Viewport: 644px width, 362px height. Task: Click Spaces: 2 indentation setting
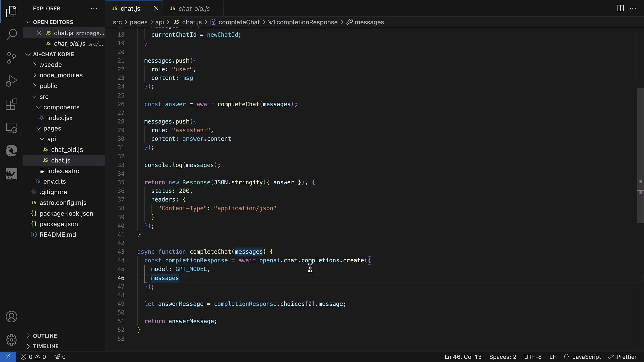tap(502, 357)
